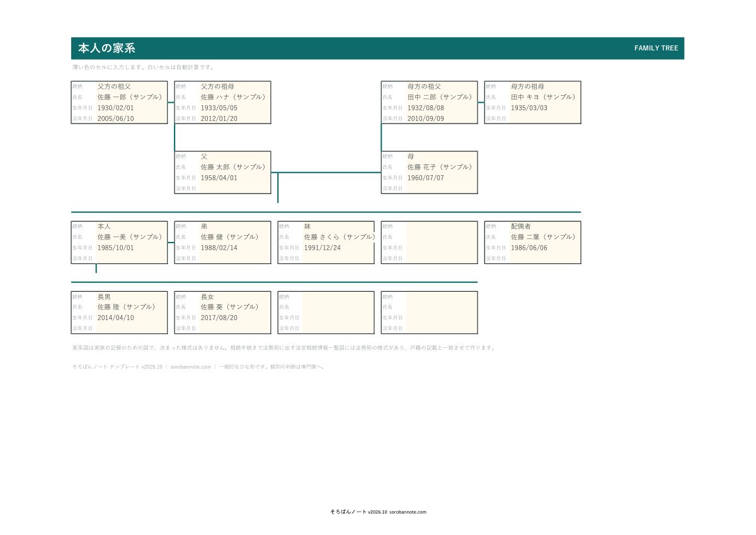Select relation cell 父方の祖父
The height and width of the screenshot is (535, 756).
pos(132,86)
